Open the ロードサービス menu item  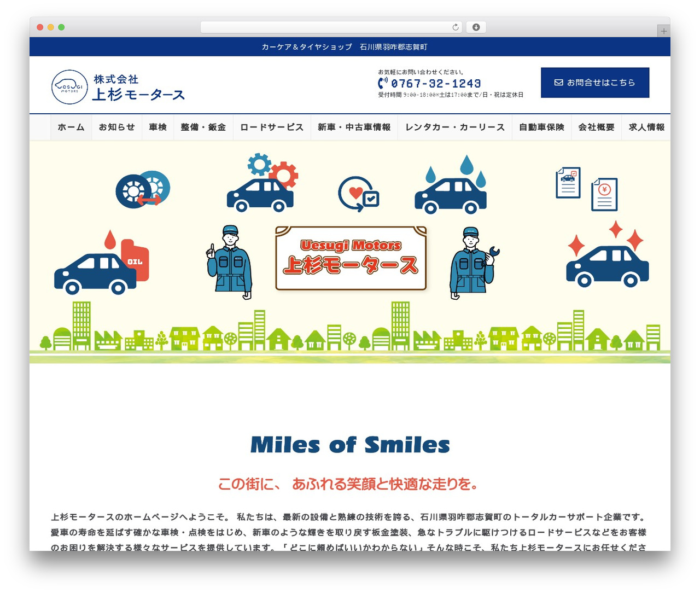click(272, 127)
